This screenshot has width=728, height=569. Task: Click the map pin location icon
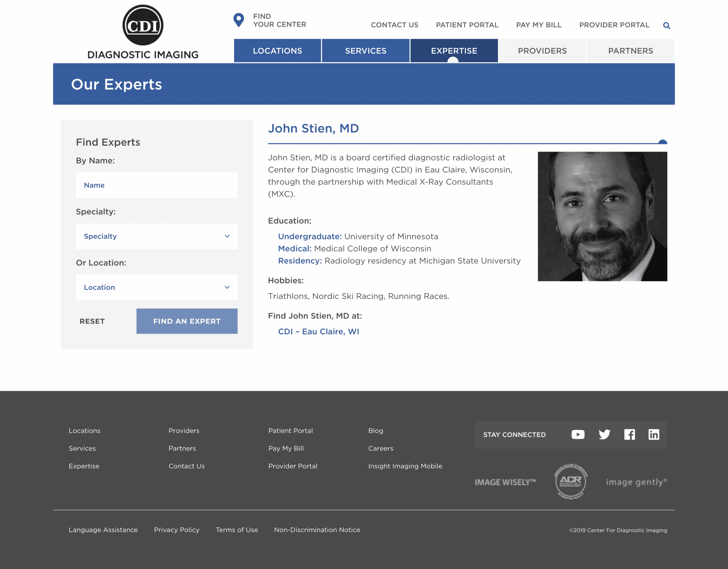tap(239, 20)
